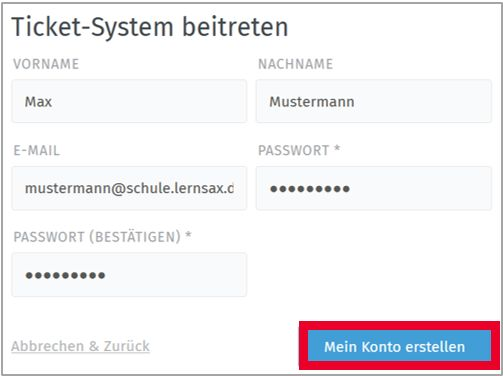Click the NACHNAME field label

point(296,64)
